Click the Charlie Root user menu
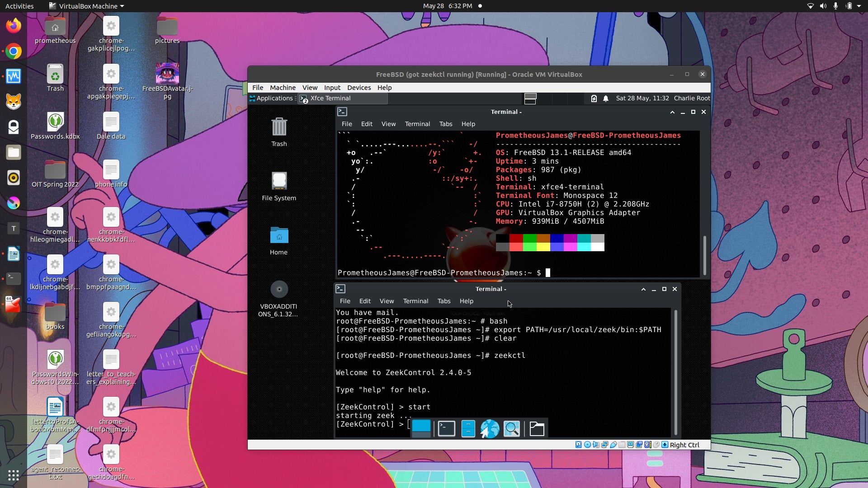Screen dimensions: 868x488 coord(692,98)
